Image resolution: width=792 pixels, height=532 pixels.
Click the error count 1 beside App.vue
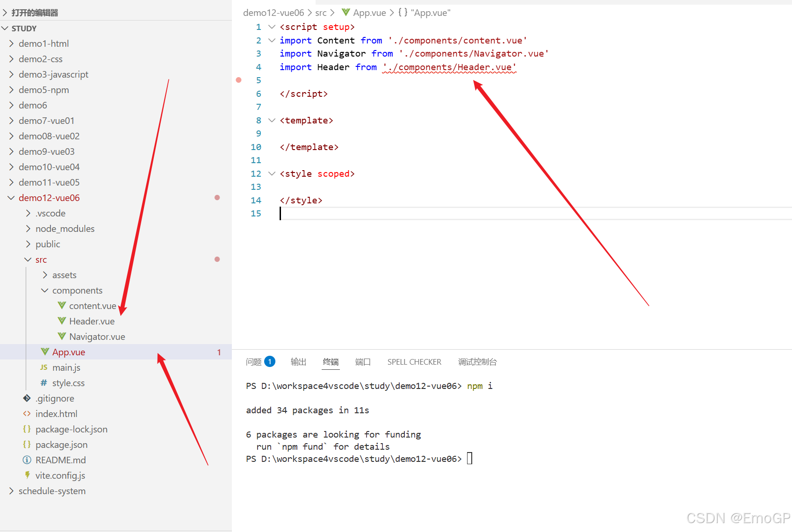(x=219, y=352)
